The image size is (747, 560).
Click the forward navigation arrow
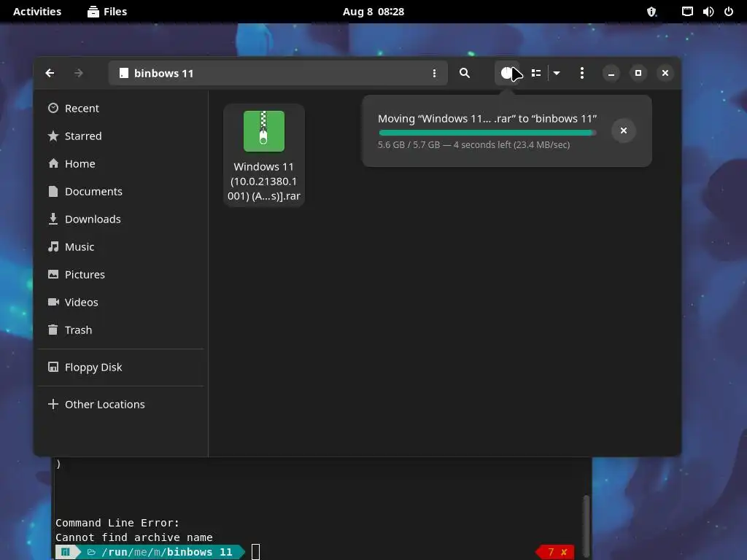(x=79, y=73)
